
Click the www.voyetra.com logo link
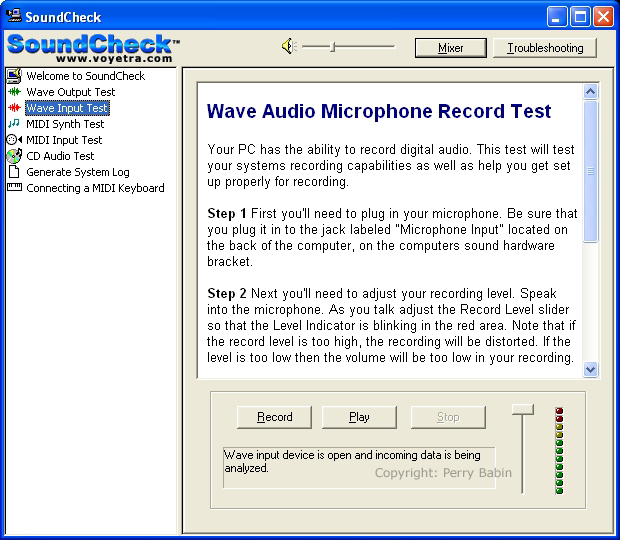114,59
